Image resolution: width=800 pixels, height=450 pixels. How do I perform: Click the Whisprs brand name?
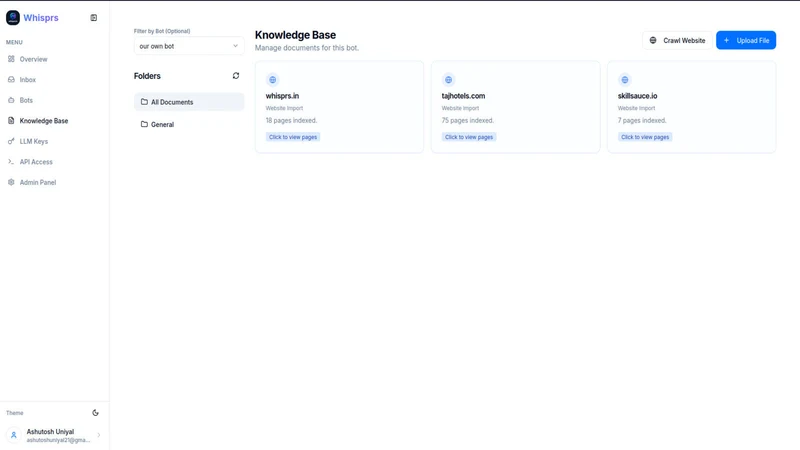click(41, 18)
